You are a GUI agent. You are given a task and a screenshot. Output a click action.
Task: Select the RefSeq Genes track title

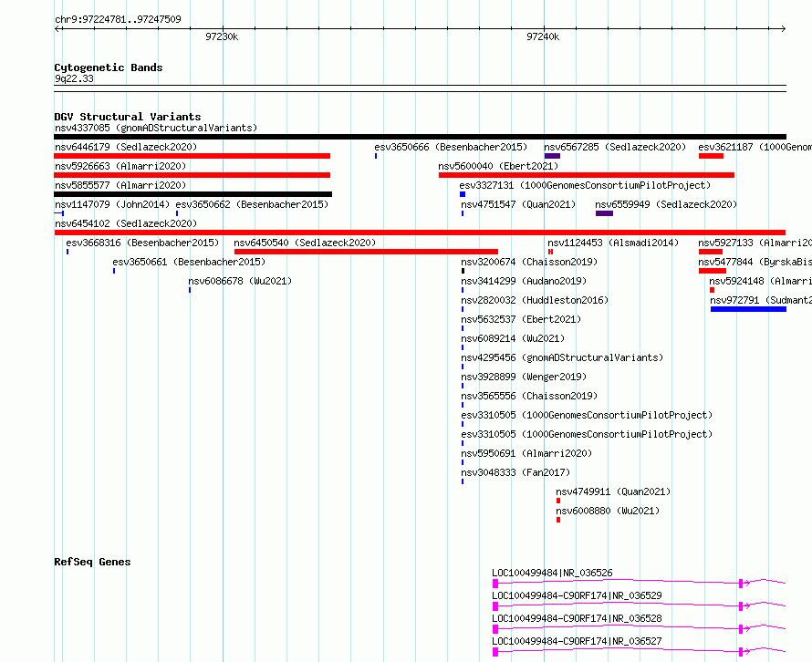(x=92, y=562)
